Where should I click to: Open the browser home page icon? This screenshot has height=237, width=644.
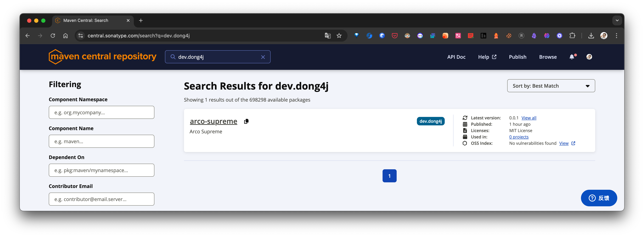pos(65,36)
